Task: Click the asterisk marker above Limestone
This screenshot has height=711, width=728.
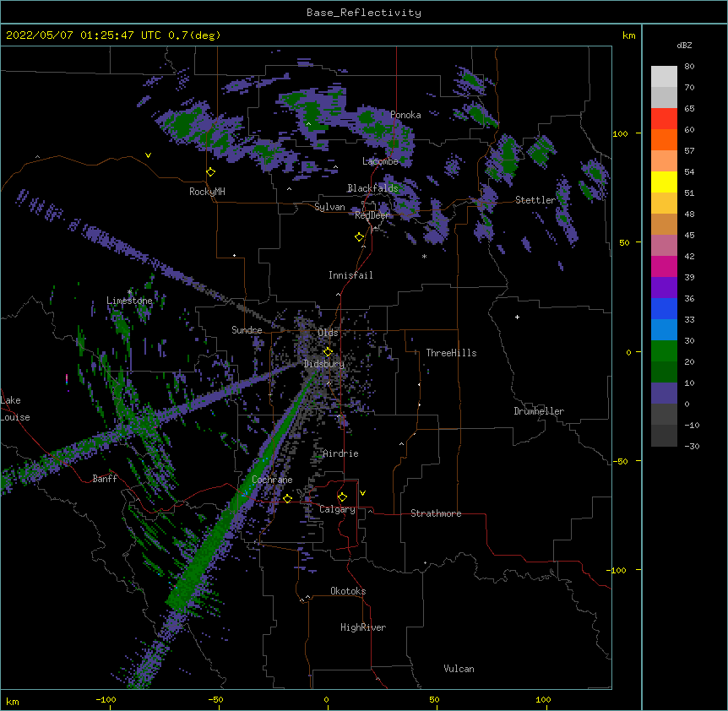Action: pos(129,292)
